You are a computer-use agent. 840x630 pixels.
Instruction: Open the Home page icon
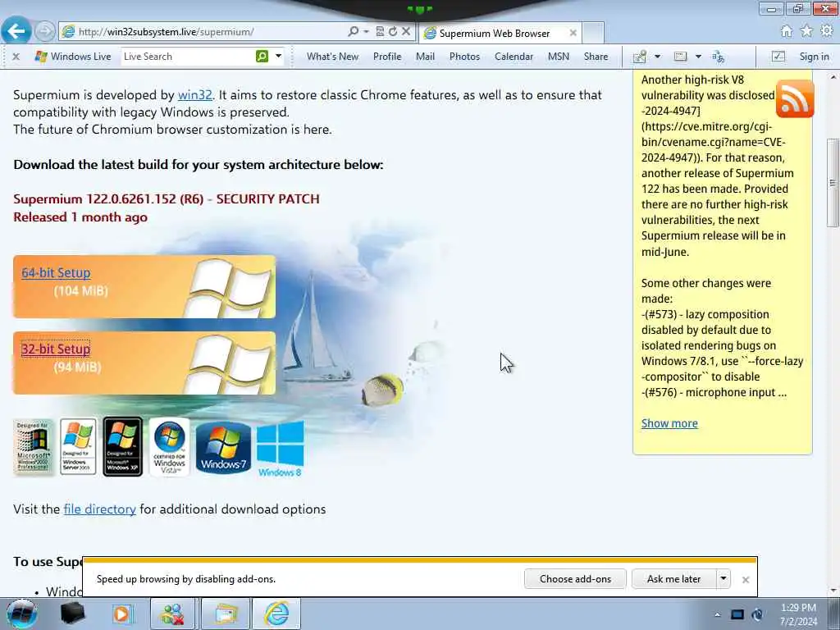click(787, 31)
